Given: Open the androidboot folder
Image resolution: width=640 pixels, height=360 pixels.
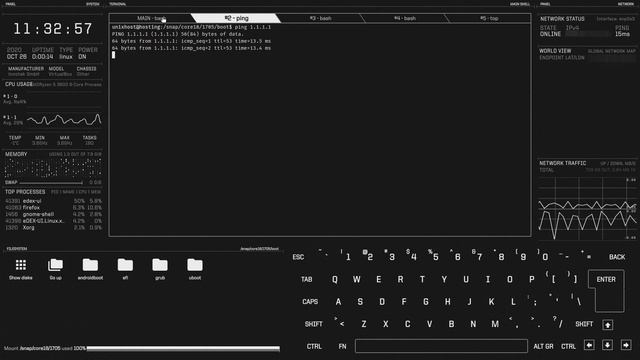Looking at the screenshot, I should (x=90, y=269).
